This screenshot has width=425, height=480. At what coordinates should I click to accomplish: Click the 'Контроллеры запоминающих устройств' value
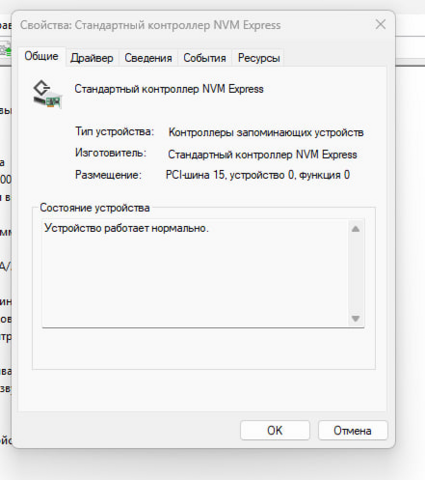point(266,132)
